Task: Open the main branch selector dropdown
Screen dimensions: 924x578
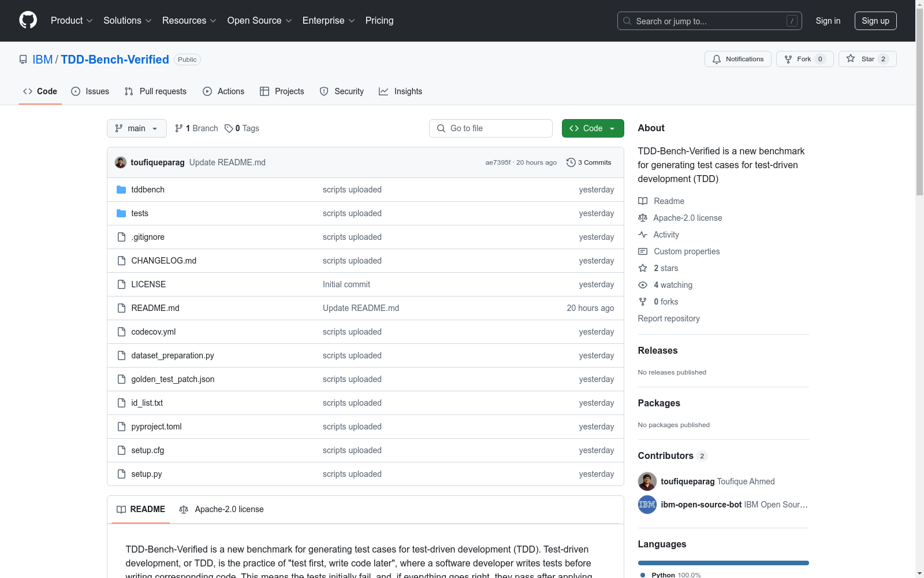Action: tap(137, 128)
